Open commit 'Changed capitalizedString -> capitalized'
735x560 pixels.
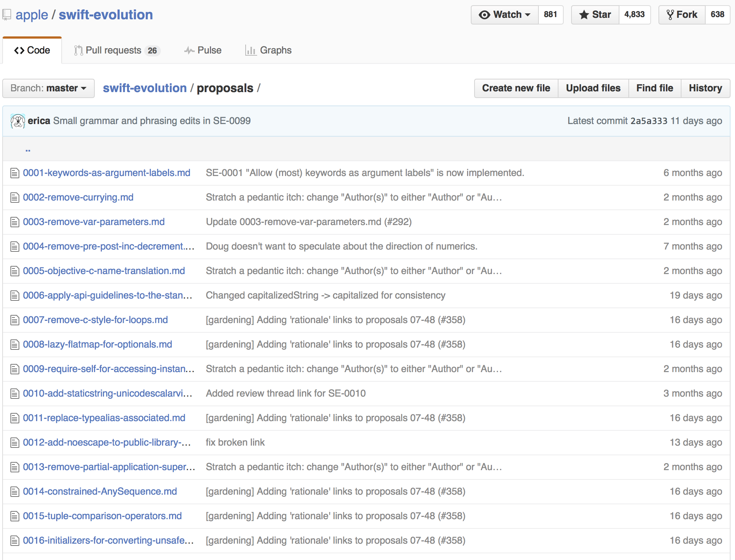point(326,296)
